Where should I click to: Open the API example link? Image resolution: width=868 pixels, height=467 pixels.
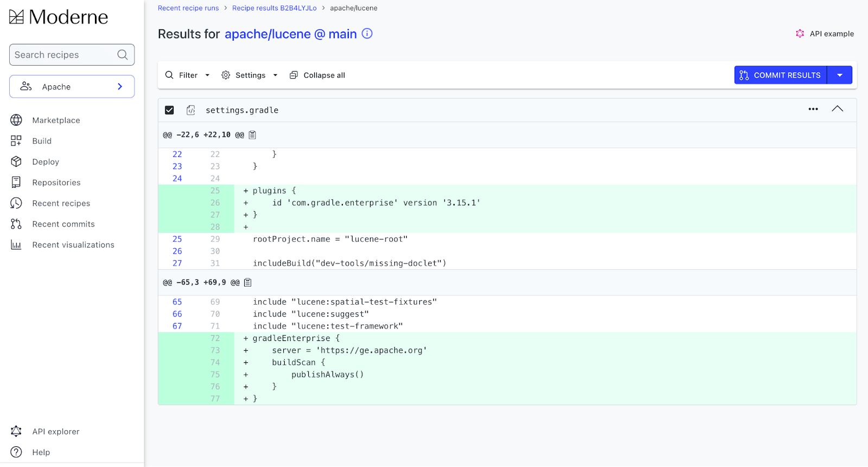[x=832, y=34]
